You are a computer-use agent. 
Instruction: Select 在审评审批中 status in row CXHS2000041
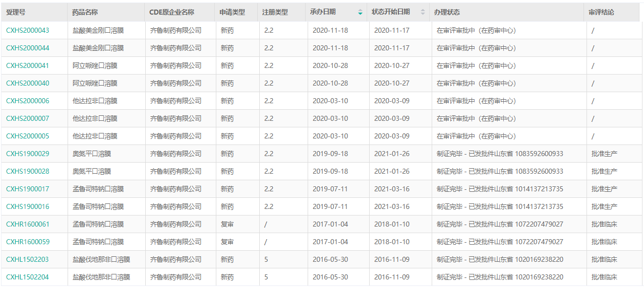(477, 65)
